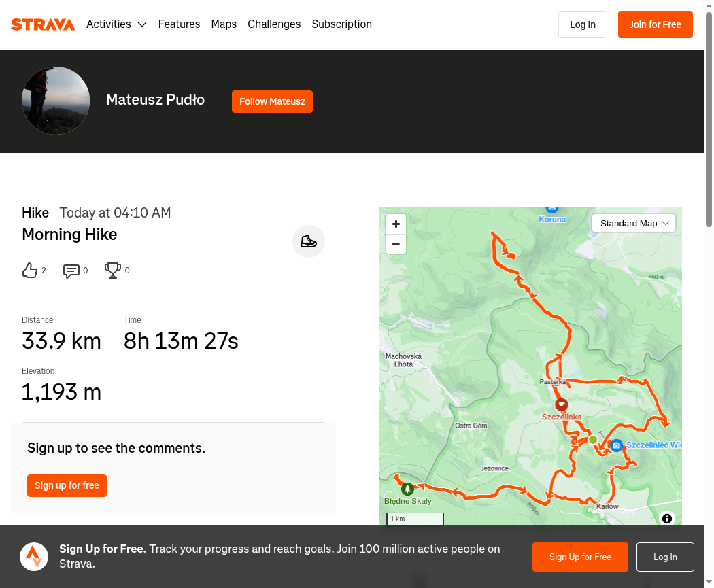This screenshot has height=588, width=714.
Task: Click the Machovská Lhota map label
Action: point(403,360)
